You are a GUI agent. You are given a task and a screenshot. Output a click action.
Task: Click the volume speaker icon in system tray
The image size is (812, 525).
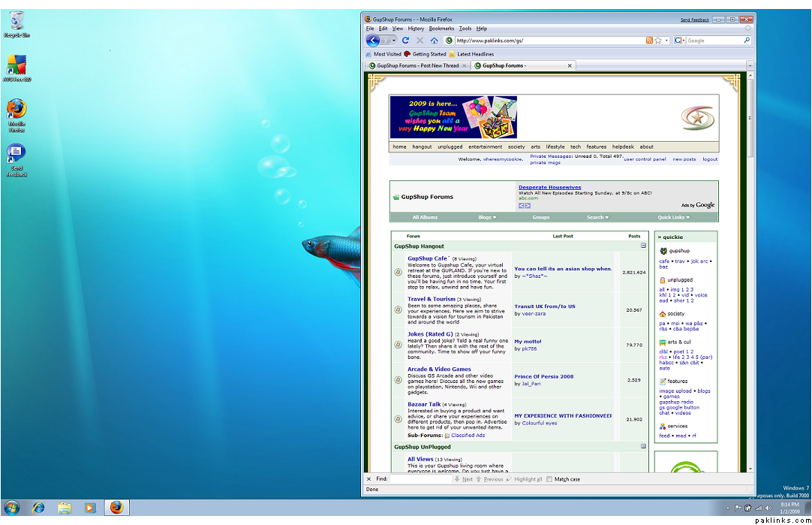click(x=768, y=508)
